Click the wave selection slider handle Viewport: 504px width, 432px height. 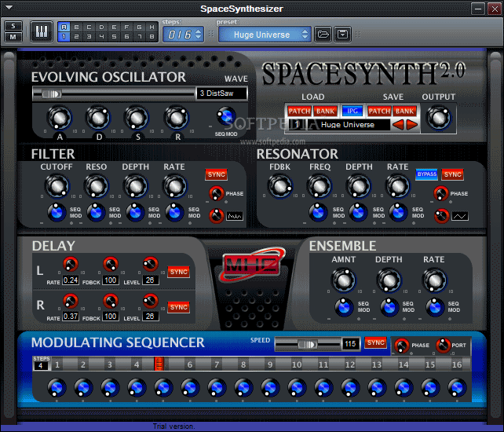point(52,94)
